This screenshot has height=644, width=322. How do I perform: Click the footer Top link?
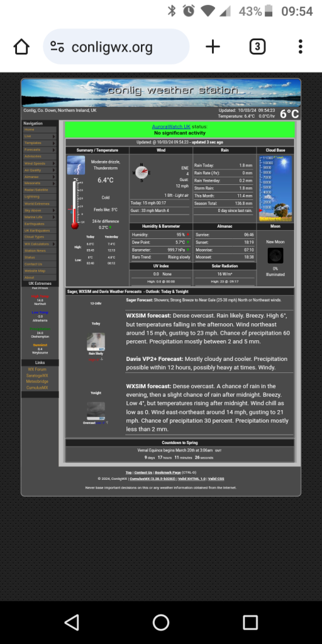tap(128, 472)
